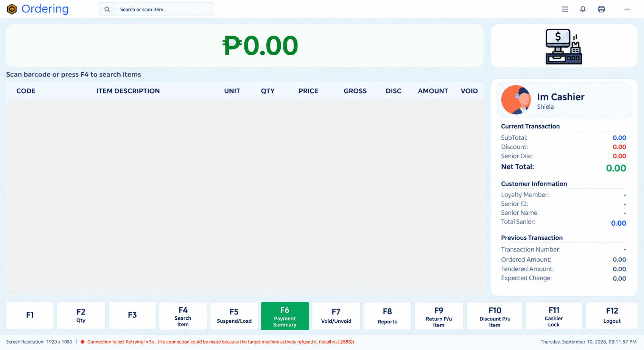Open F6 Payment Summary
Viewport: 644px width, 350px height.
285,316
